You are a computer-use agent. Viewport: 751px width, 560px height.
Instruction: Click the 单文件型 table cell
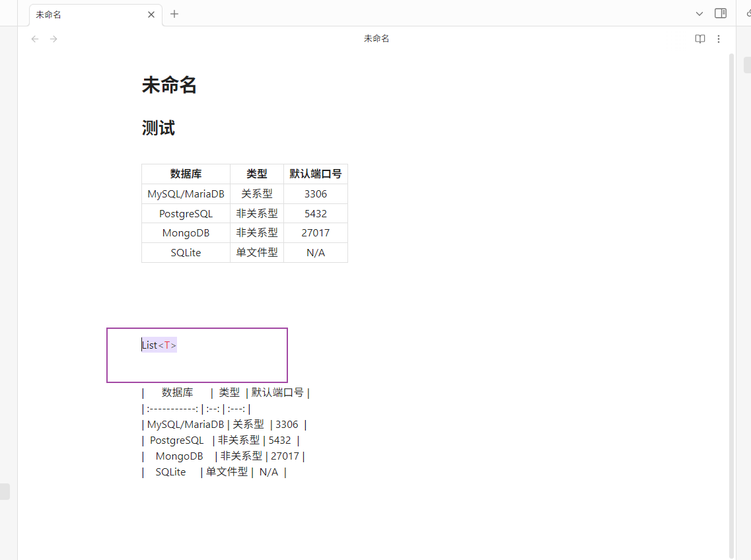pos(257,252)
